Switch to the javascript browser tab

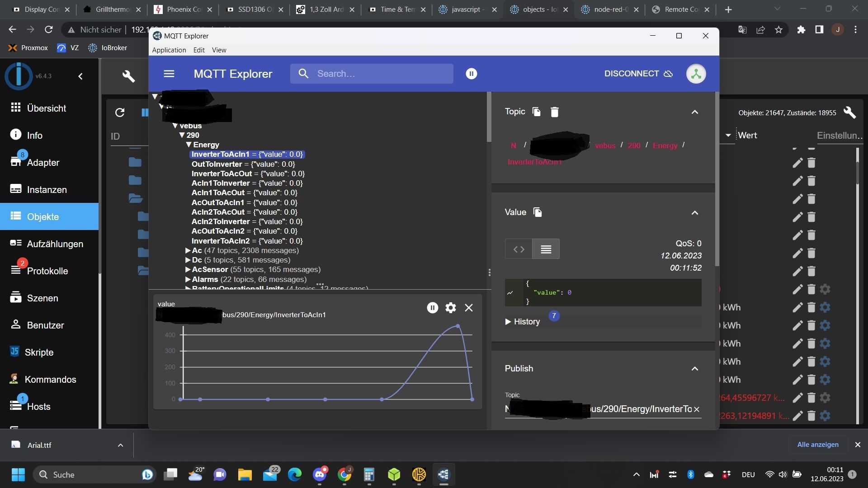click(467, 9)
